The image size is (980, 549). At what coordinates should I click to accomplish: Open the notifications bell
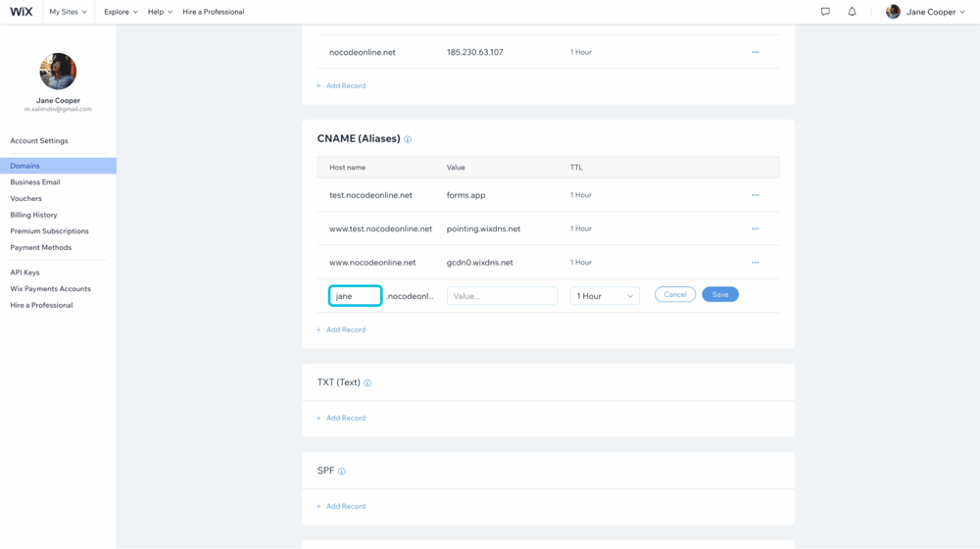click(852, 12)
